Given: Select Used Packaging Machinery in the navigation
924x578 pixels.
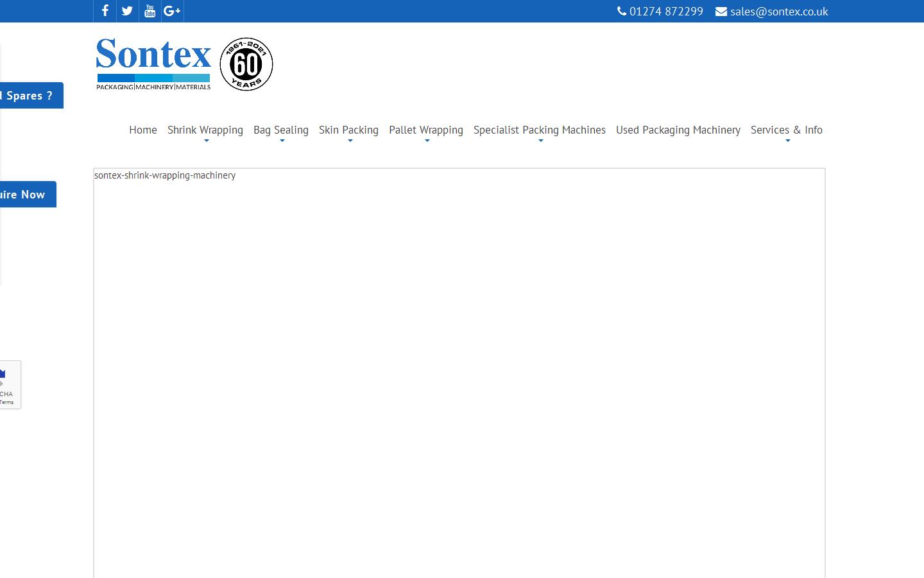Looking at the screenshot, I should tap(678, 130).
